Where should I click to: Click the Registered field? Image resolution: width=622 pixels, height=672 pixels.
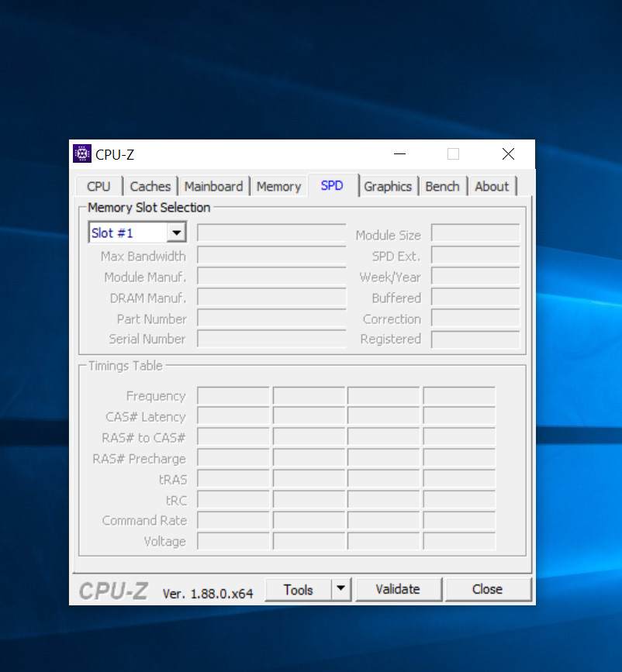click(x=475, y=339)
